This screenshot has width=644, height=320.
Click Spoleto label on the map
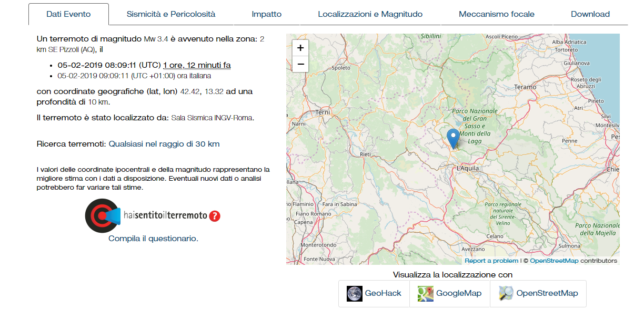(340, 68)
